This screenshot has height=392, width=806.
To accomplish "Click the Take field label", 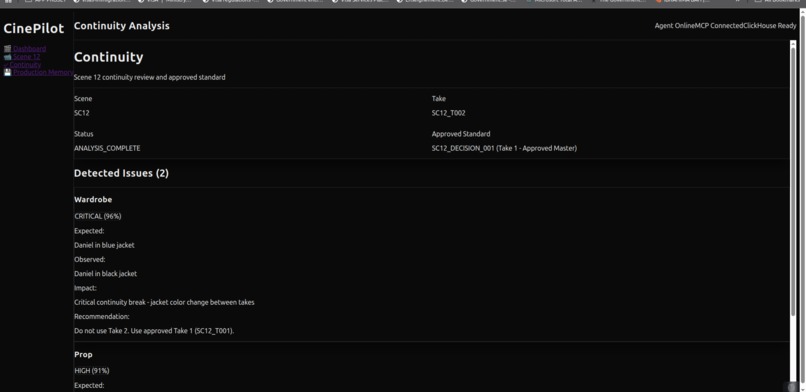I will coord(438,99).
